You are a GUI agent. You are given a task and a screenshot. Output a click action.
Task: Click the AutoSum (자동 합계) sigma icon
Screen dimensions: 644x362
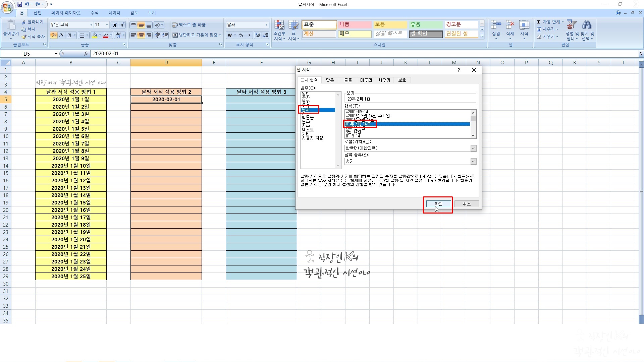point(539,22)
